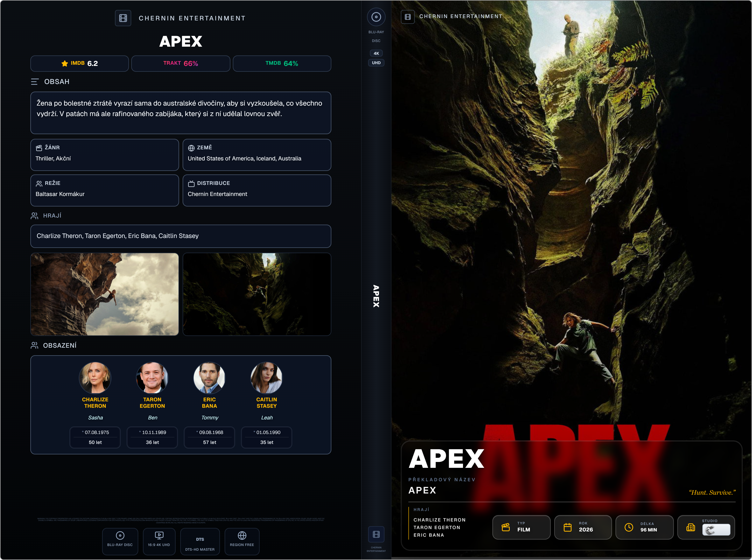Click the clapperboard icon in Typ Film badge

coord(506,527)
